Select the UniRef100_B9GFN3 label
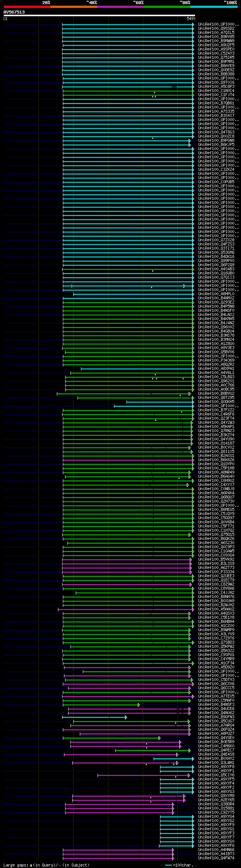 [x=216, y=717]
